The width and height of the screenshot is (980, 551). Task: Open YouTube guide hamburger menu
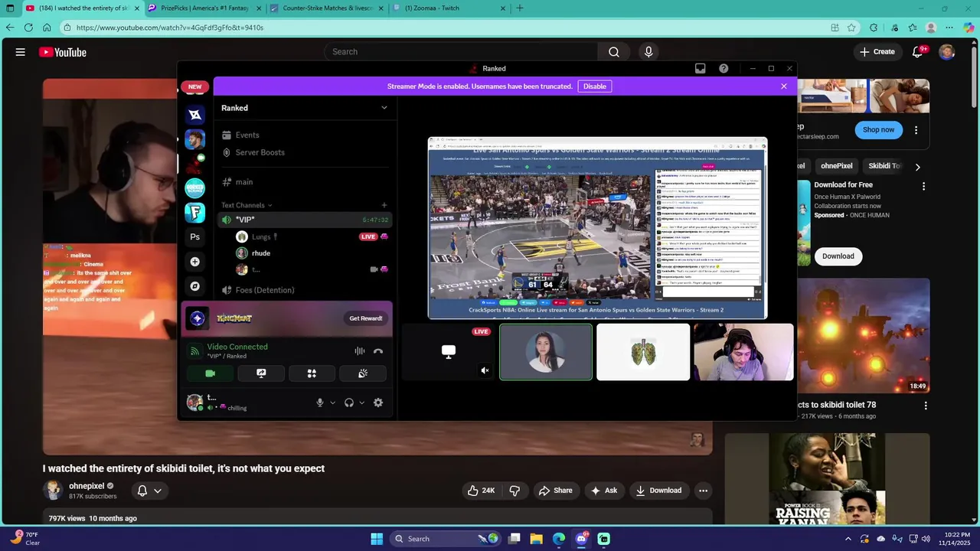21,52
